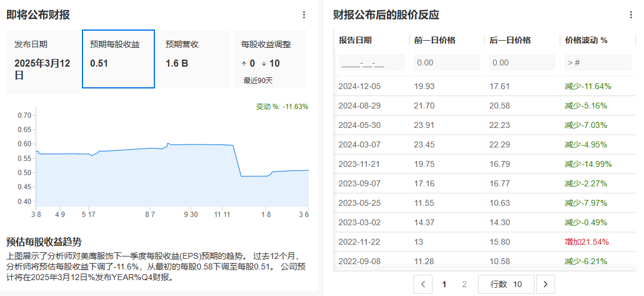Sort by 价格波动 % column header
The image size is (644, 296).
586,40
